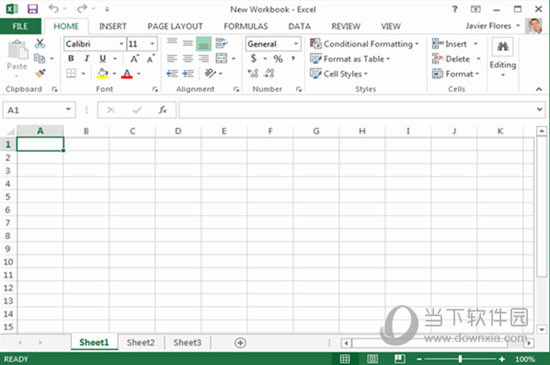
Task: Click the Format Painter brush icon
Action: 40,73
